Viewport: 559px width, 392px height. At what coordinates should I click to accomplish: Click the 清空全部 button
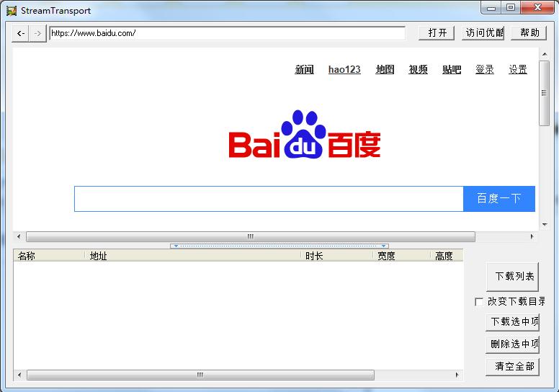[x=512, y=367]
